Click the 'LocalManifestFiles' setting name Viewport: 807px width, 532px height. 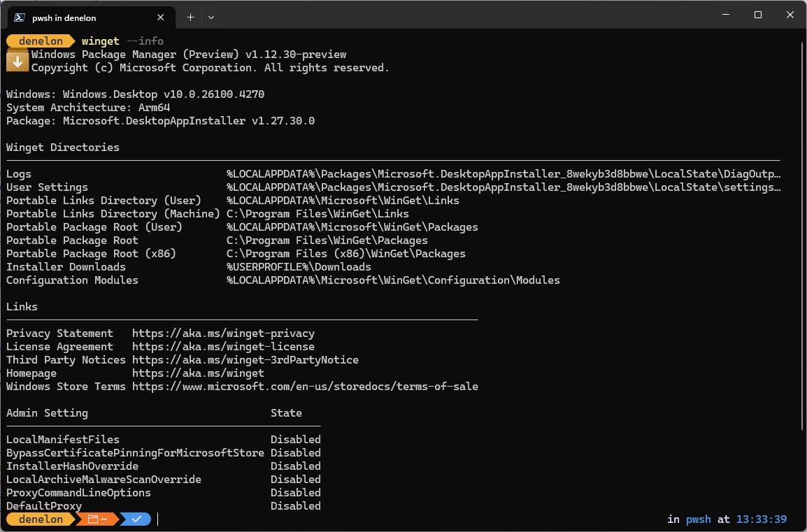[x=63, y=440]
